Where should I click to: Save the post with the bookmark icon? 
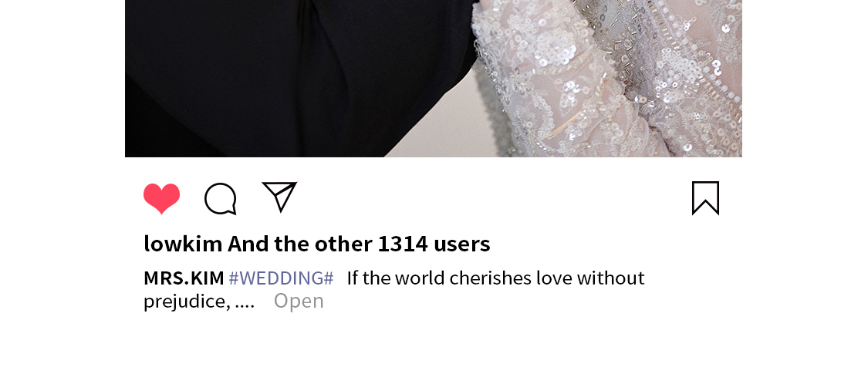(x=706, y=197)
